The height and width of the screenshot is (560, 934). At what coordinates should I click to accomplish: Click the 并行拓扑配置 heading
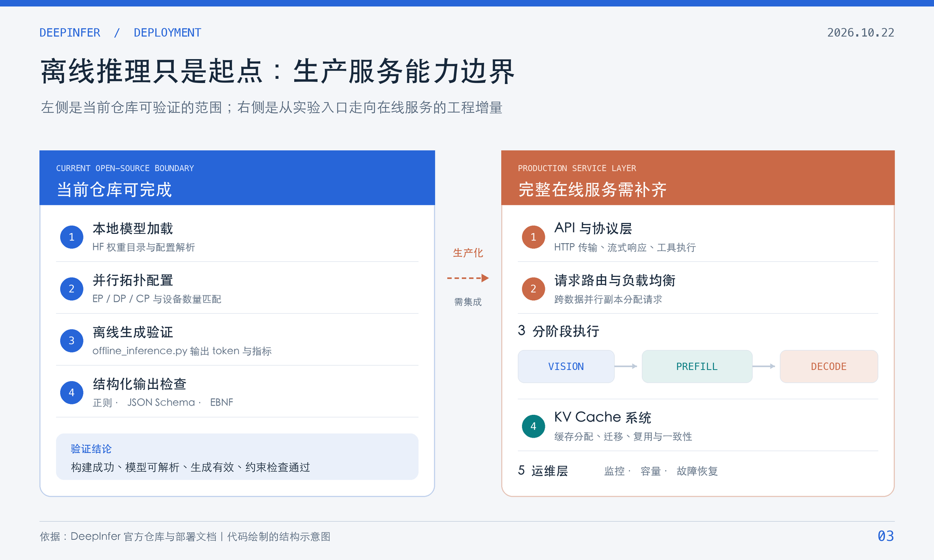(x=133, y=281)
